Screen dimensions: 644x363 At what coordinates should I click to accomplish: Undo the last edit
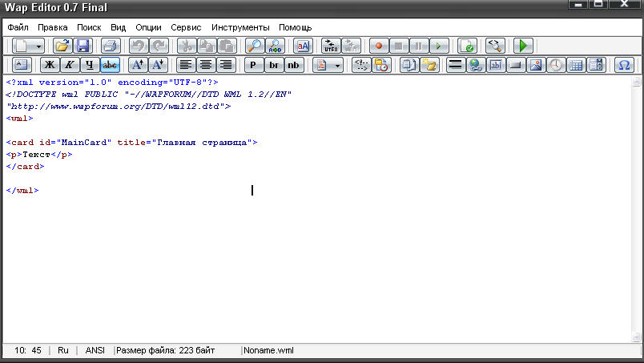point(139,46)
